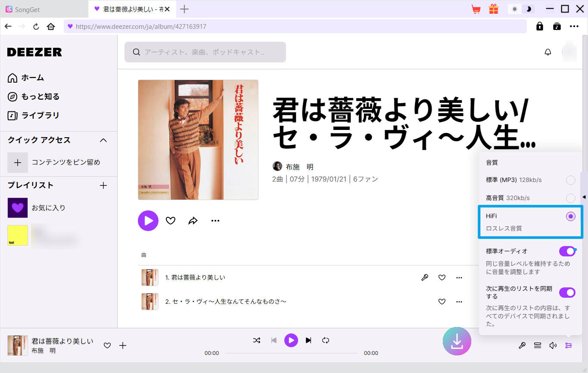Show lyrics microphone for track 1

coord(425,277)
